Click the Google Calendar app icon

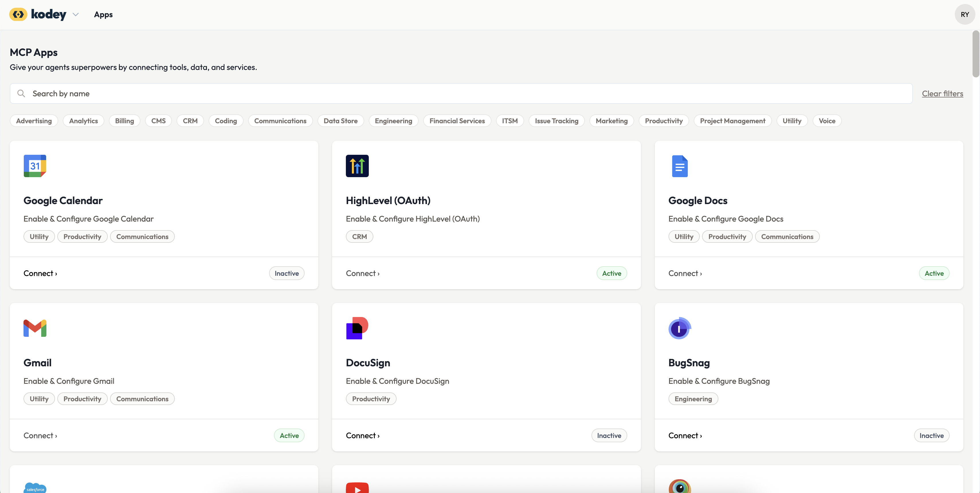point(35,166)
